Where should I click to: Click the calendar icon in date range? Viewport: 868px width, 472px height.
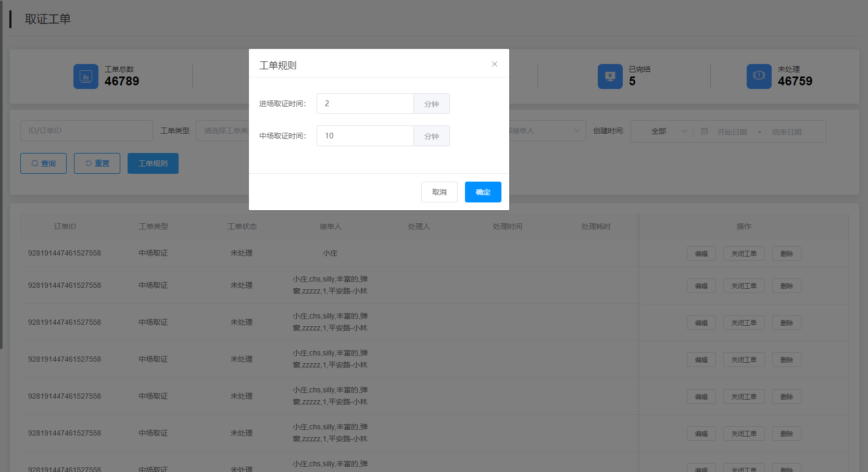[x=705, y=131]
